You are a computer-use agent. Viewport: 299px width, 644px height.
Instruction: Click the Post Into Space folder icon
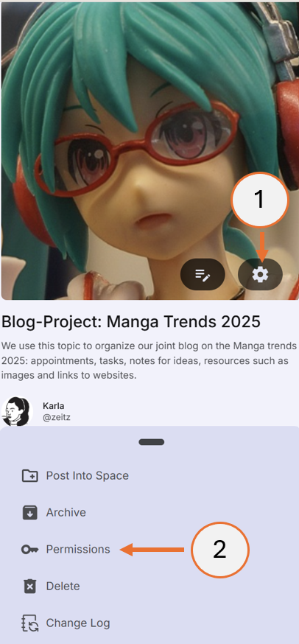(29, 475)
